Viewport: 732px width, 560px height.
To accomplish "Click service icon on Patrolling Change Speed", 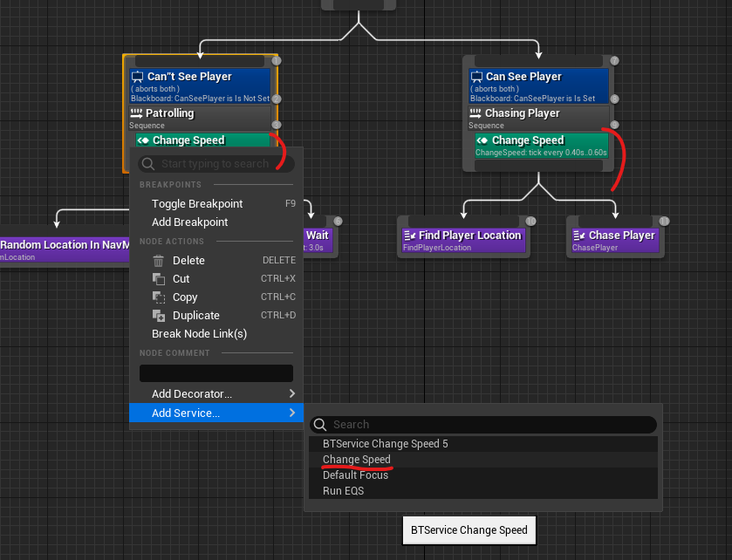I will [143, 140].
